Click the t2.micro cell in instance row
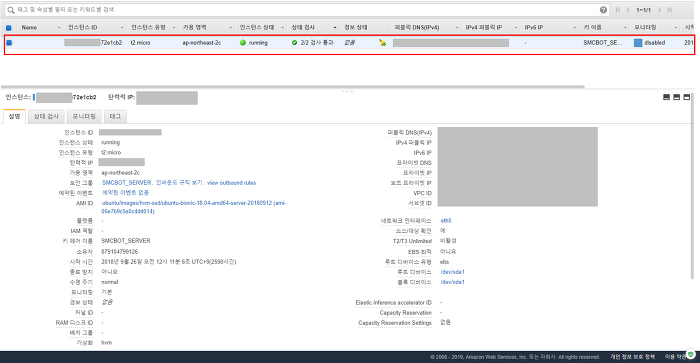Image resolution: width=700 pixels, height=363 pixels. coord(140,43)
